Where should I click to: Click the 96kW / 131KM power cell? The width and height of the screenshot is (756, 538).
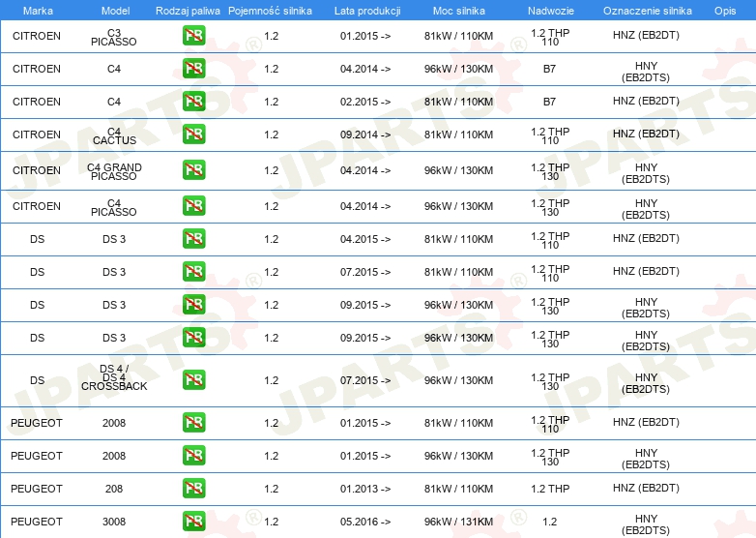(458, 522)
